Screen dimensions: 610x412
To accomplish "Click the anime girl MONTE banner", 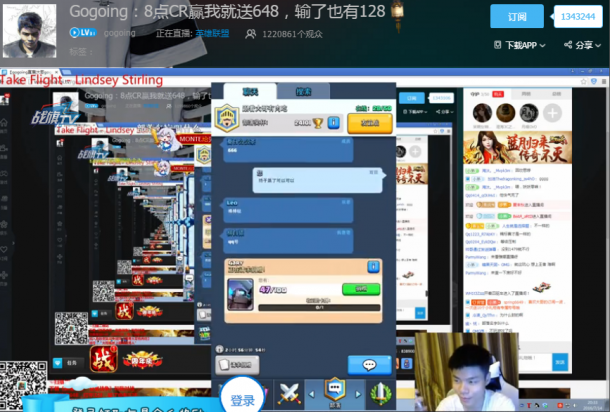I will point(182,139).
